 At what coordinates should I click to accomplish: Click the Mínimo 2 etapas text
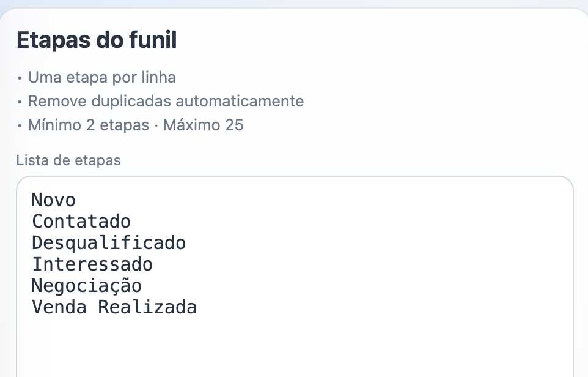[x=89, y=125]
